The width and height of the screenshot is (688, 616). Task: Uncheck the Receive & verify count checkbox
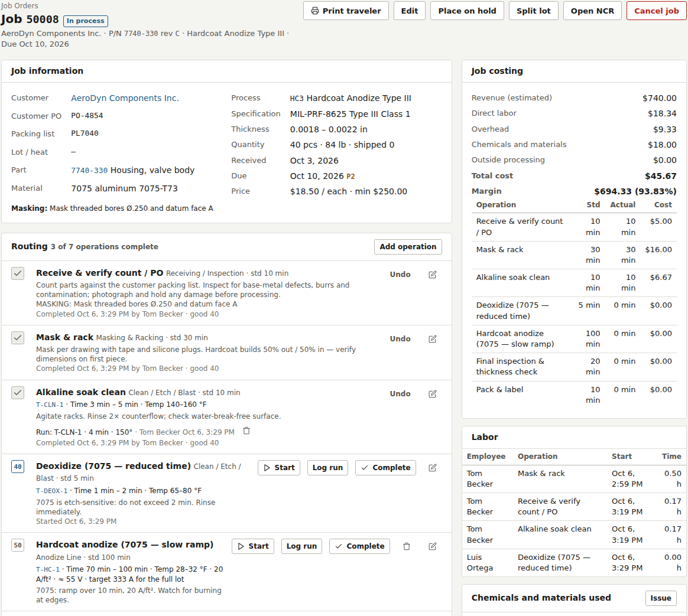tap(18, 273)
